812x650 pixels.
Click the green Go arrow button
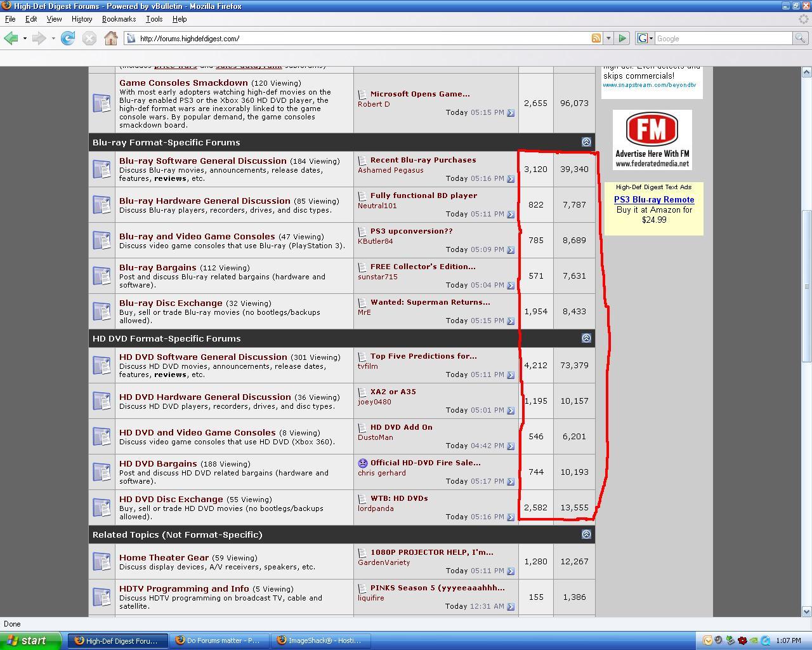coord(622,38)
